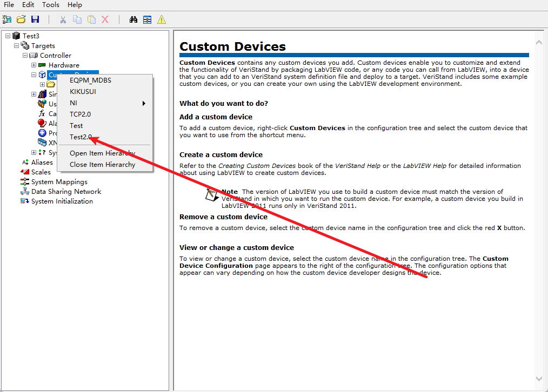
Task: Open the File menu
Action: pos(9,5)
